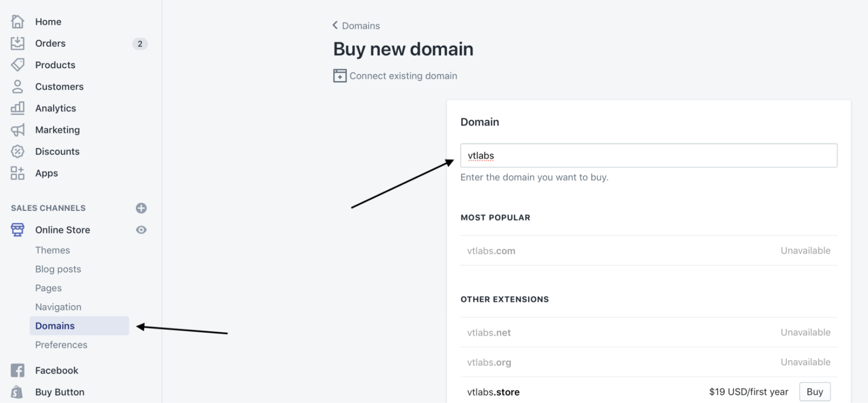This screenshot has height=403, width=868.
Task: Open the Facebook sales channel
Action: pyautogui.click(x=56, y=370)
